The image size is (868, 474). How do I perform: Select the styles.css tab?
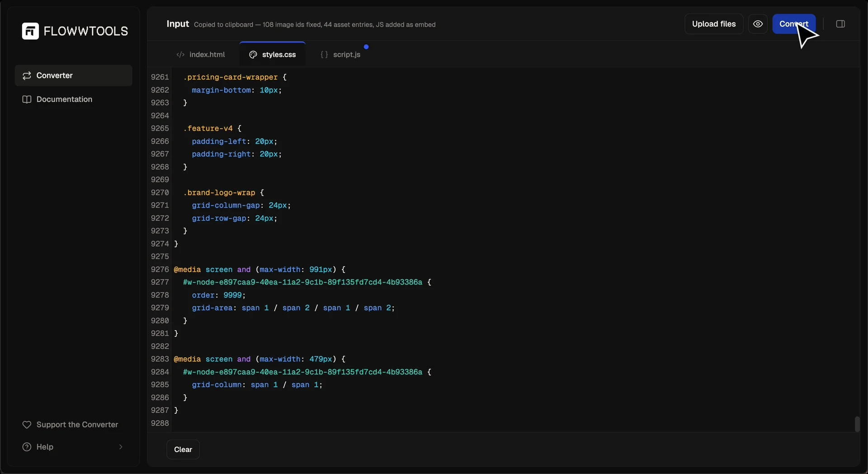[x=273, y=55]
